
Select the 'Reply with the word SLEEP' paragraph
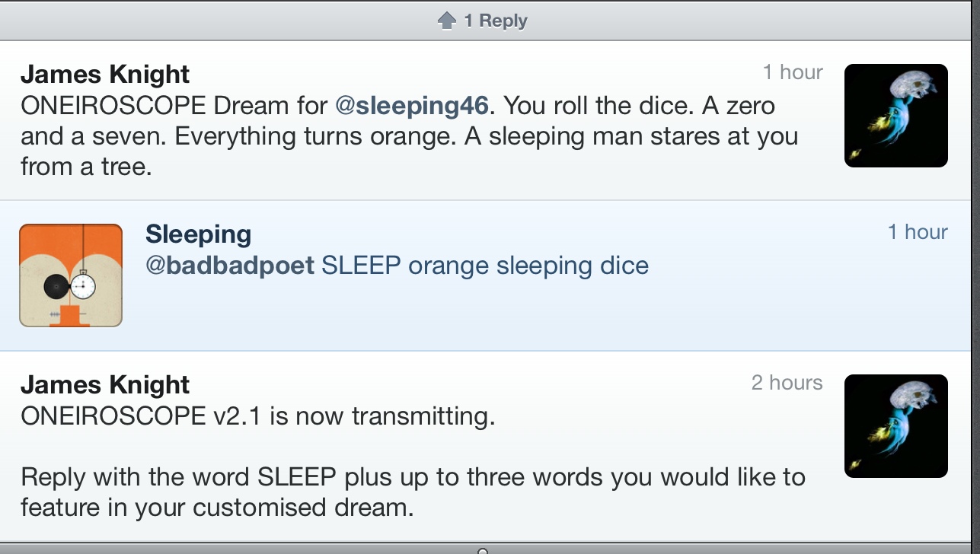(x=412, y=492)
